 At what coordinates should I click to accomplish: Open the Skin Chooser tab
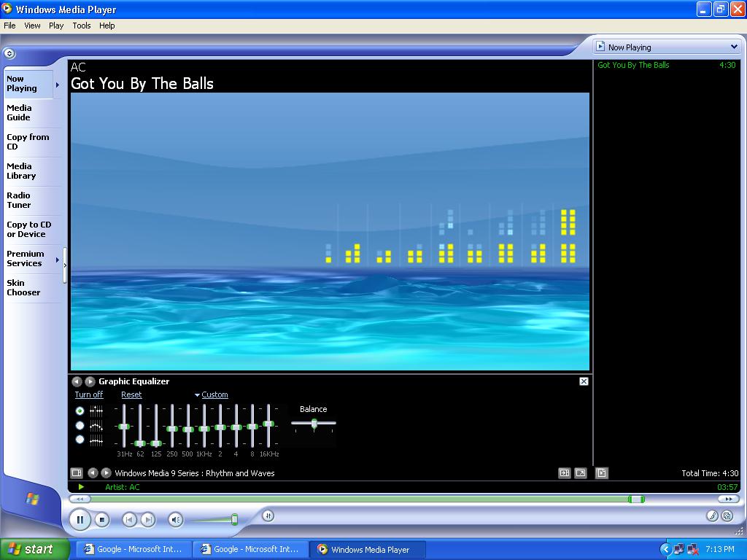(28, 287)
